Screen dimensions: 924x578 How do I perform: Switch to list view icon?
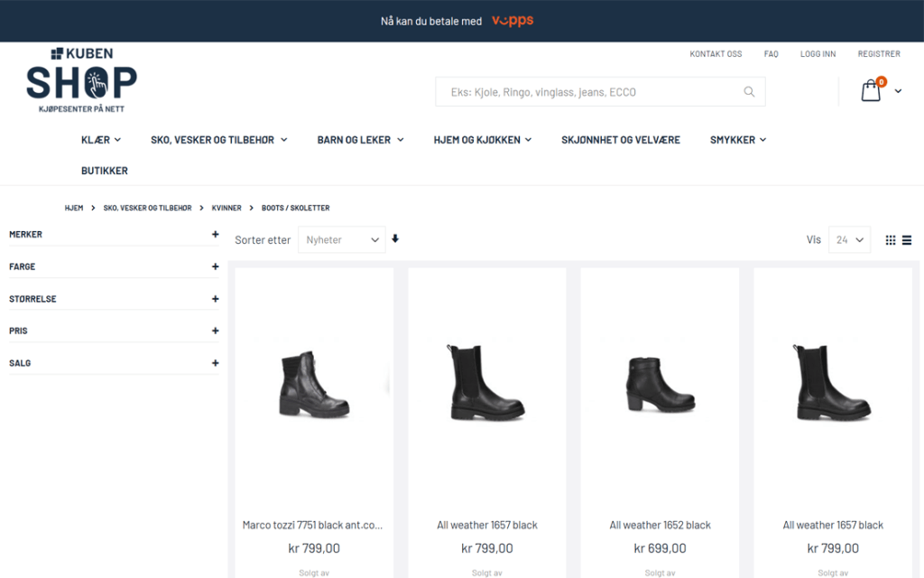[907, 240]
